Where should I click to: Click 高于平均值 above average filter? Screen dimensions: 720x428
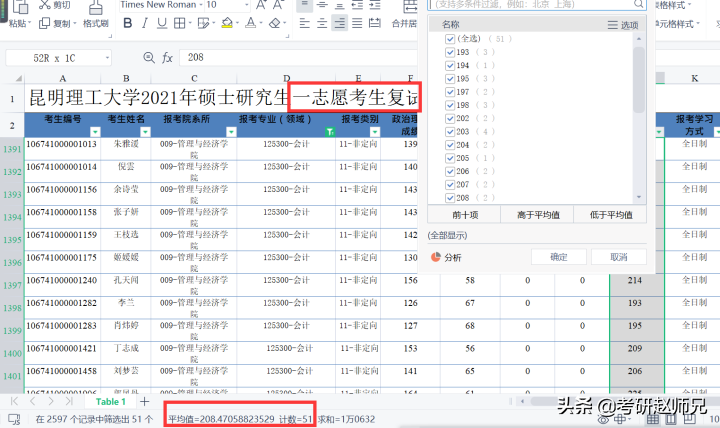click(x=538, y=215)
